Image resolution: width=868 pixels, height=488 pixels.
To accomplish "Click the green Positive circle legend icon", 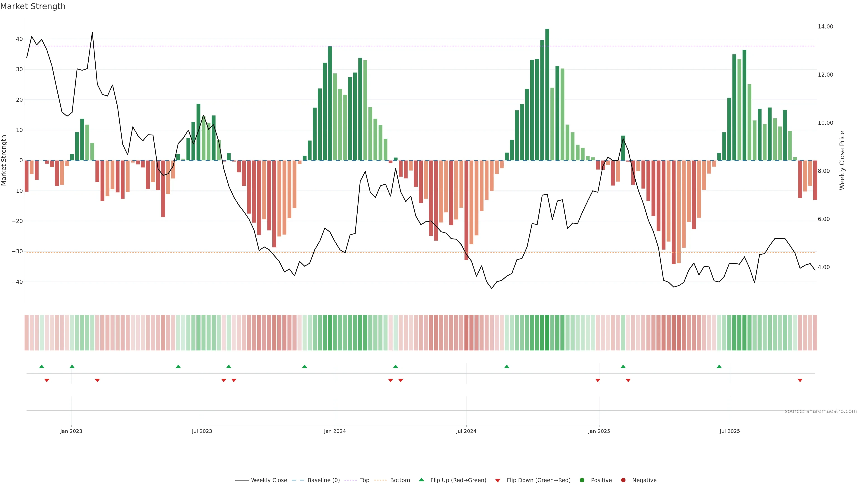I will point(582,480).
